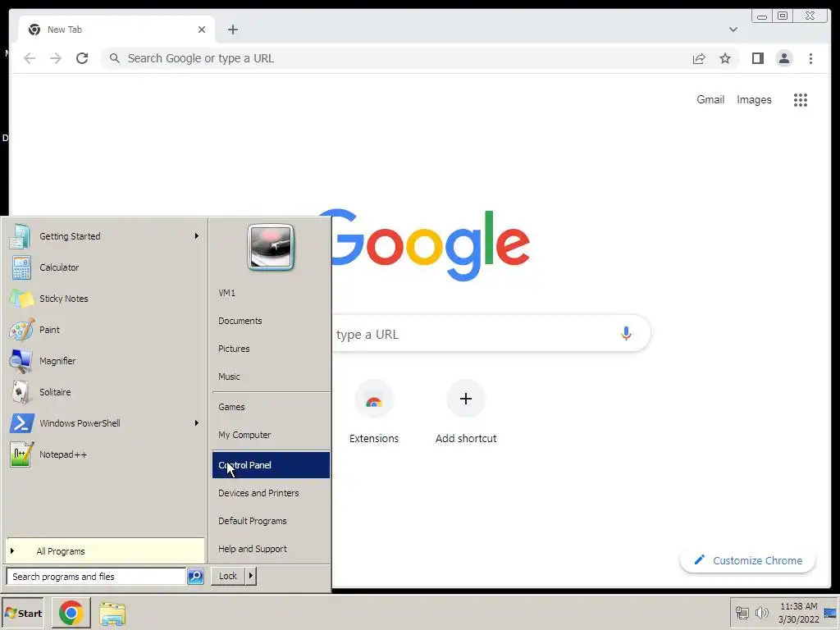Open Pictures from Start menu

[271, 349]
